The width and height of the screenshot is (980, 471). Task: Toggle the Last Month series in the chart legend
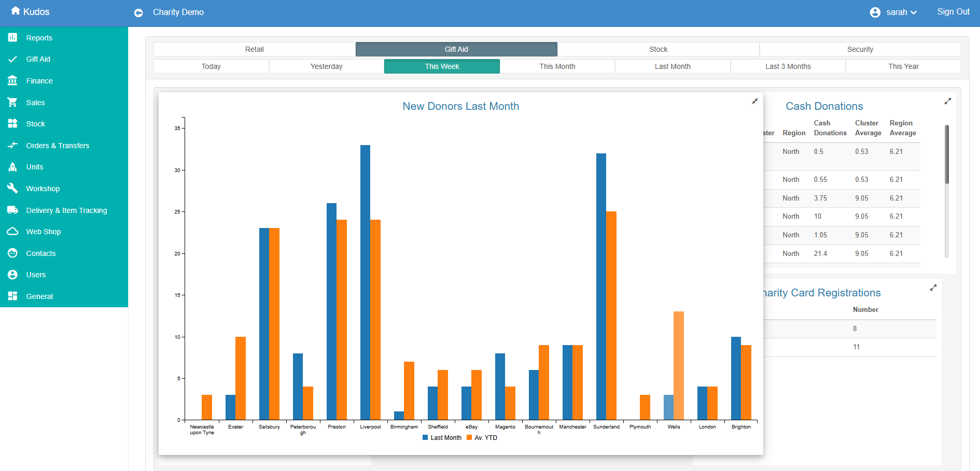click(442, 437)
